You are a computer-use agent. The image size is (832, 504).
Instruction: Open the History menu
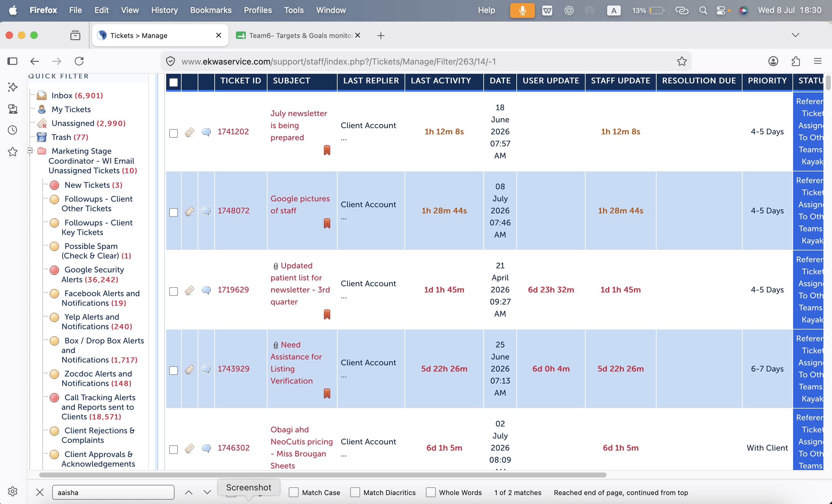(164, 10)
